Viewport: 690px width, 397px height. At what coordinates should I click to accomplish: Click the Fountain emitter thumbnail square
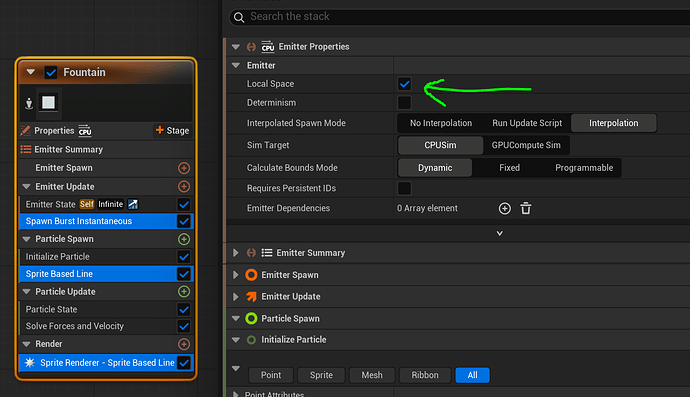coord(48,103)
